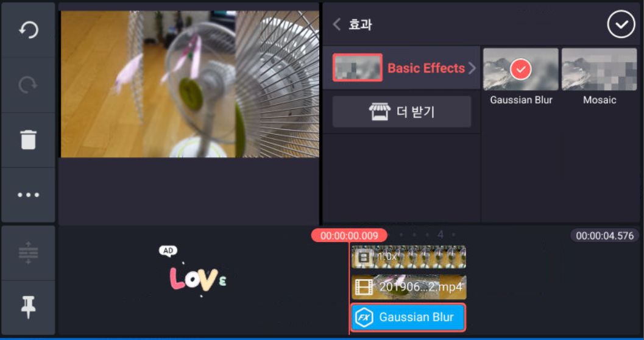Select the 201906...2.mp4 clip on the timeline

(409, 287)
